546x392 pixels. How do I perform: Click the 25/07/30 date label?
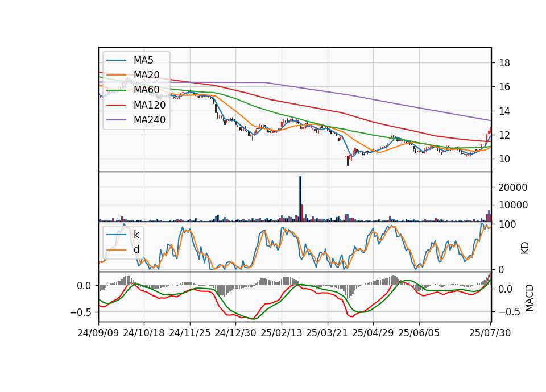pyautogui.click(x=490, y=333)
